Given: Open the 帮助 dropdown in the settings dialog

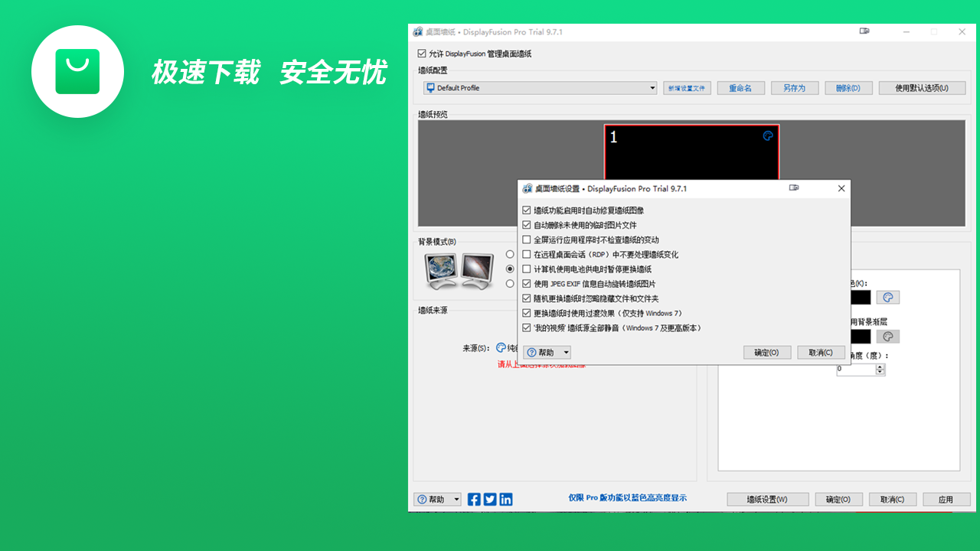Looking at the screenshot, I should 564,352.
